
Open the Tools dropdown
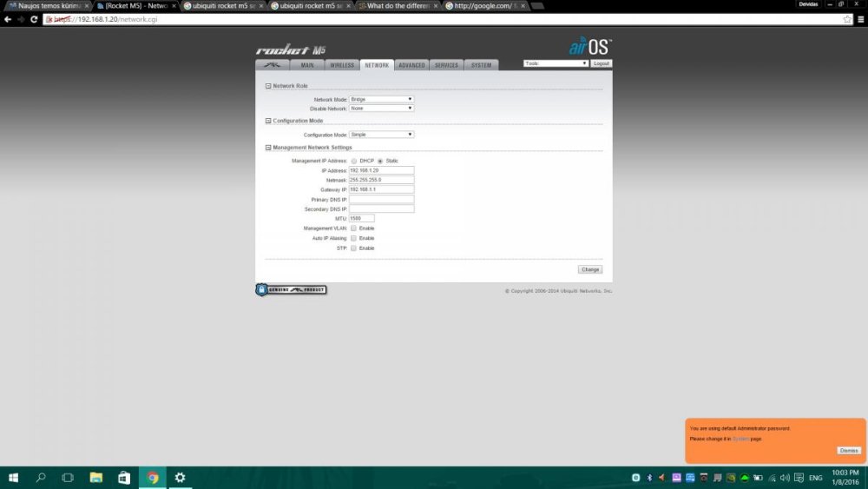point(556,63)
